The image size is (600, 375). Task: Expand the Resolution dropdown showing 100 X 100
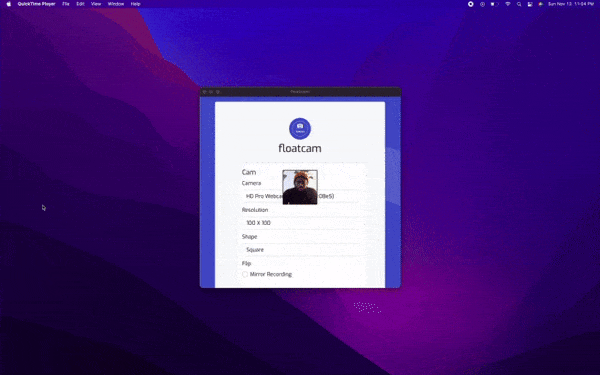(301, 223)
